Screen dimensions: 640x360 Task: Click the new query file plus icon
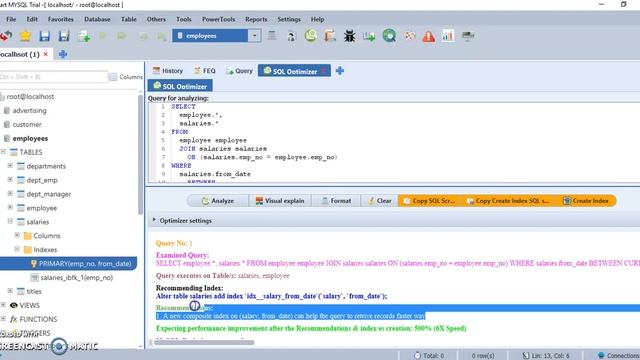pyautogui.click(x=84, y=36)
